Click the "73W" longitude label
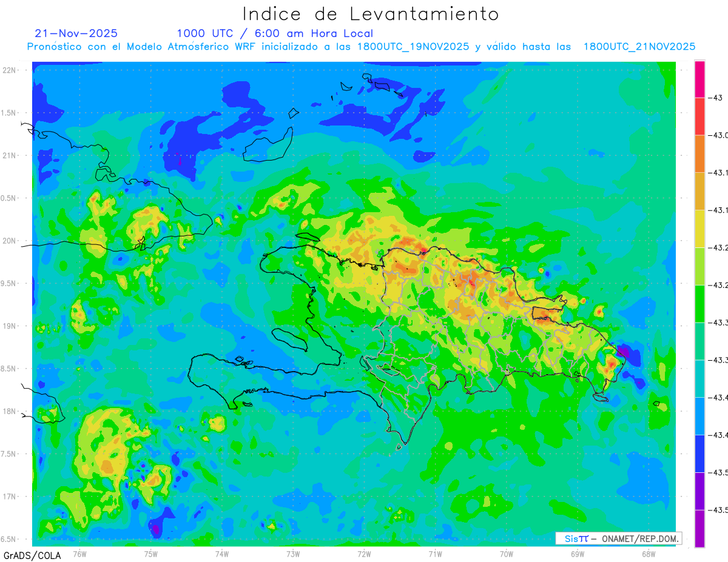This screenshot has width=728, height=562. [293, 554]
